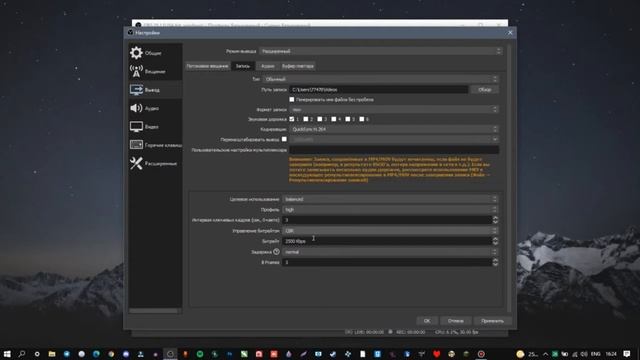Click the yellow weather icon on taskbar

pyautogui.click(x=520, y=354)
